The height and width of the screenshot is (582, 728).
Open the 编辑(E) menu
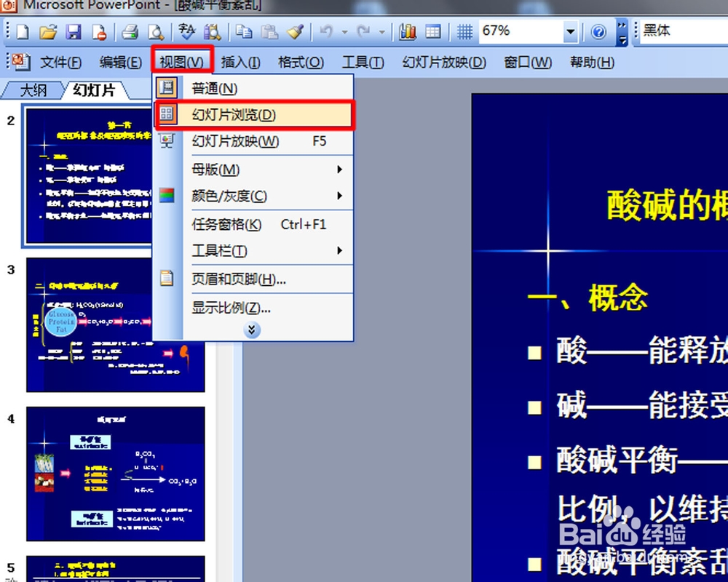click(x=121, y=62)
